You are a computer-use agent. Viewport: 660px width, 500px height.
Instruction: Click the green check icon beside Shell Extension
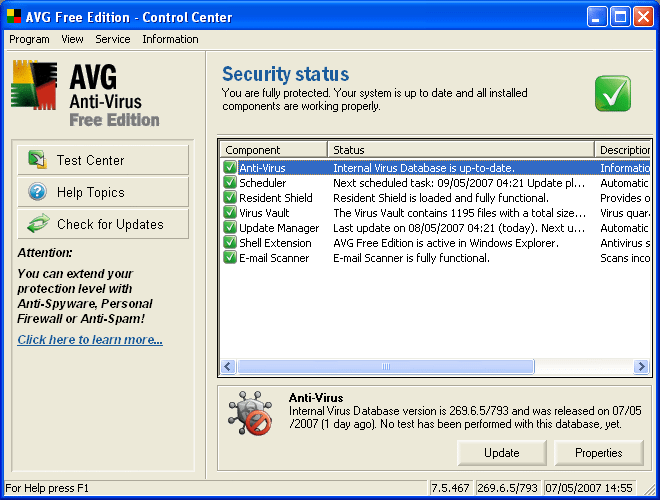[230, 243]
